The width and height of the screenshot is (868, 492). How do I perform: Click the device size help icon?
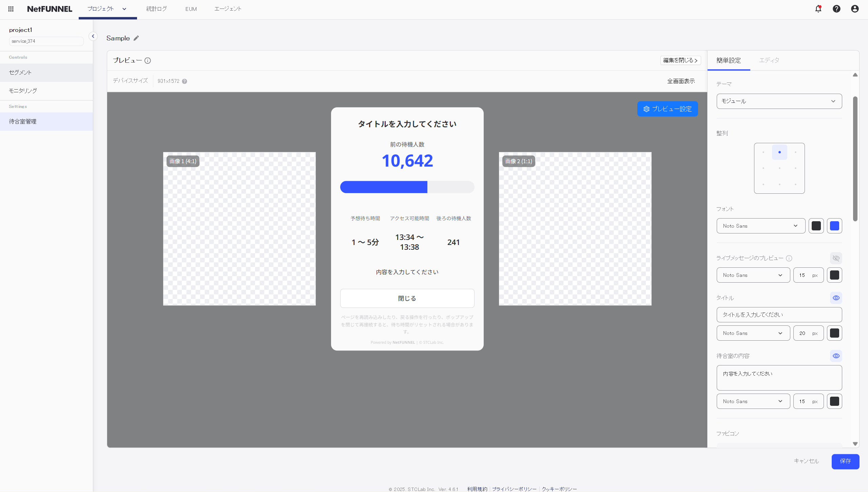[x=185, y=81]
